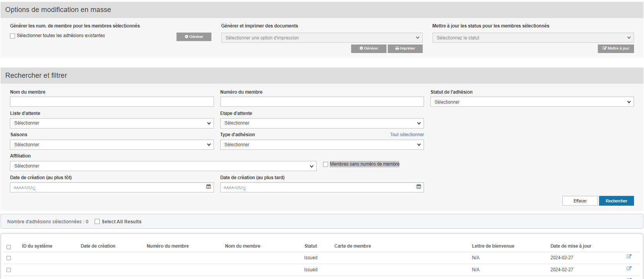Click the Mettre à jour button
This screenshot has width=644, height=279.
point(615,48)
